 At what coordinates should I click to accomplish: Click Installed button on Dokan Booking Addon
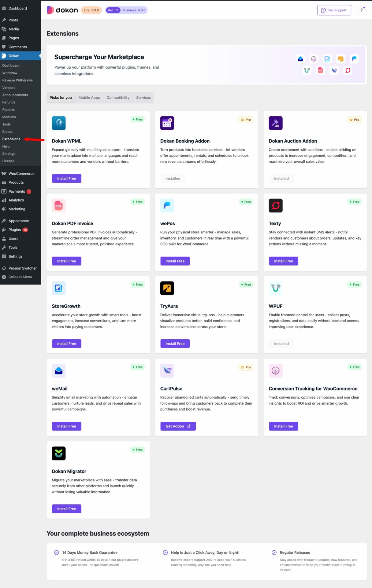[173, 179]
